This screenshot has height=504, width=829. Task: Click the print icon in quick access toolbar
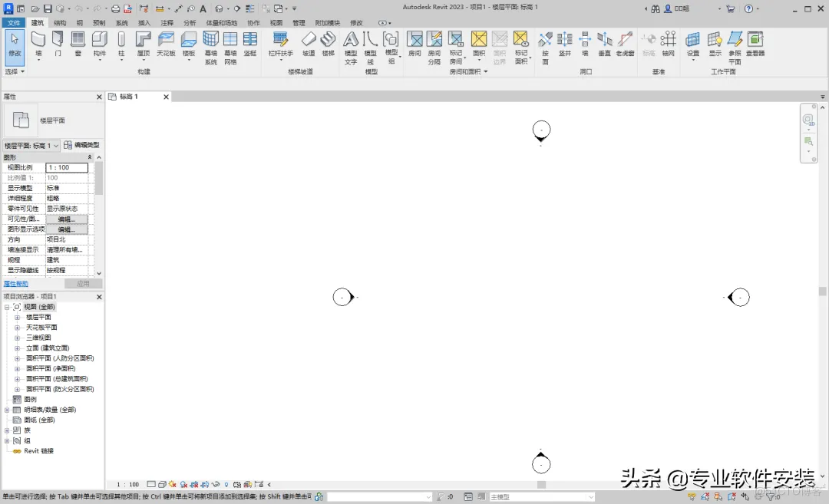point(115,9)
